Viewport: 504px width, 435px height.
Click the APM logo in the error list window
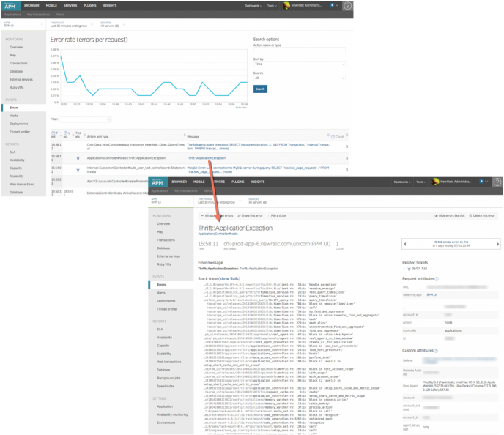point(10,5)
